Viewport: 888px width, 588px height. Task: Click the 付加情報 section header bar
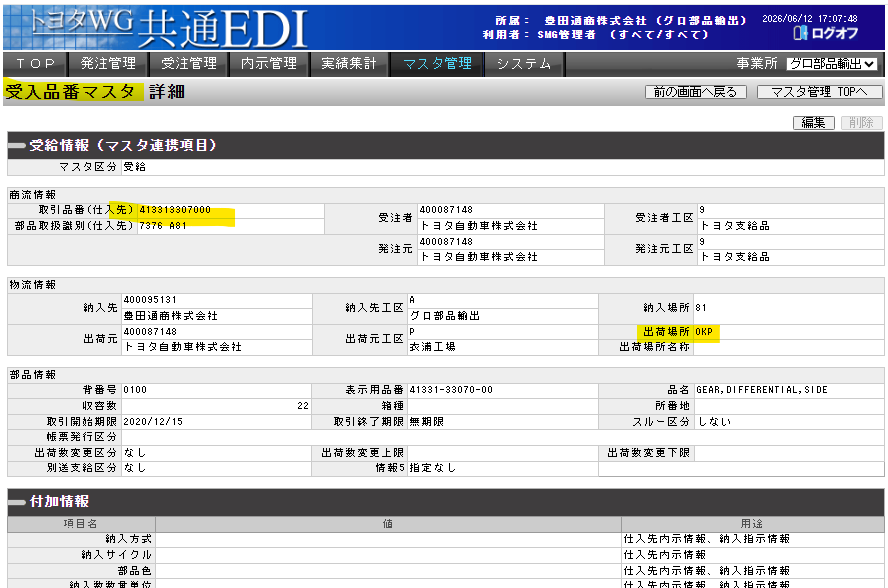coord(446,501)
